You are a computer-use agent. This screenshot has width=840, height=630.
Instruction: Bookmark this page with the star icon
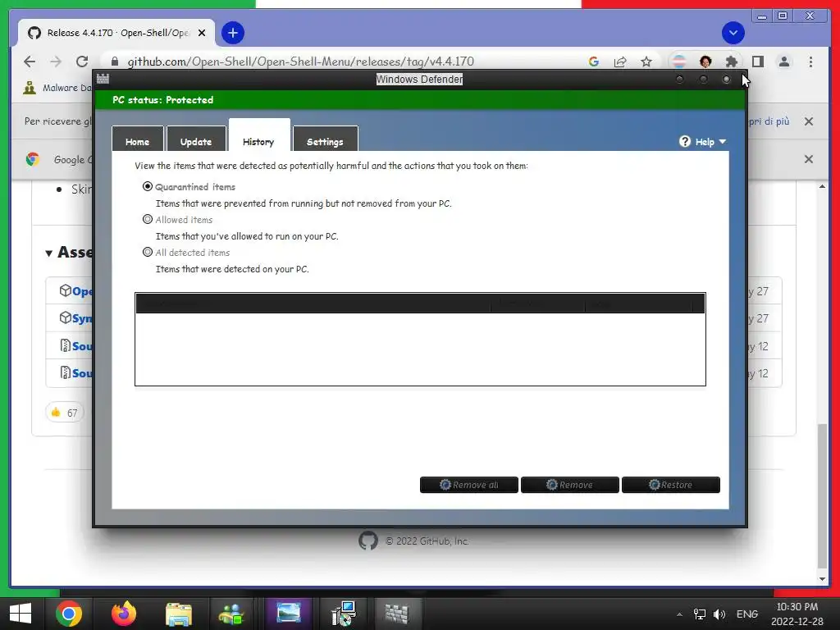point(646,62)
